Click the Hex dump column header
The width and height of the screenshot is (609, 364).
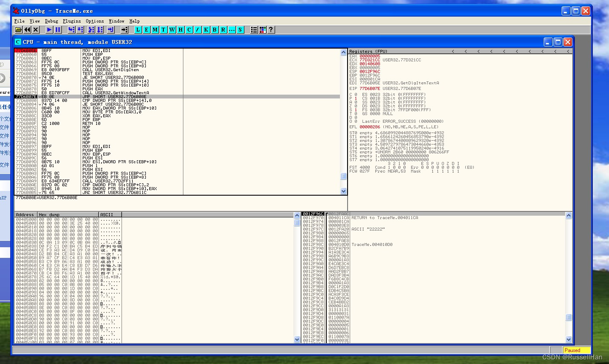point(68,214)
